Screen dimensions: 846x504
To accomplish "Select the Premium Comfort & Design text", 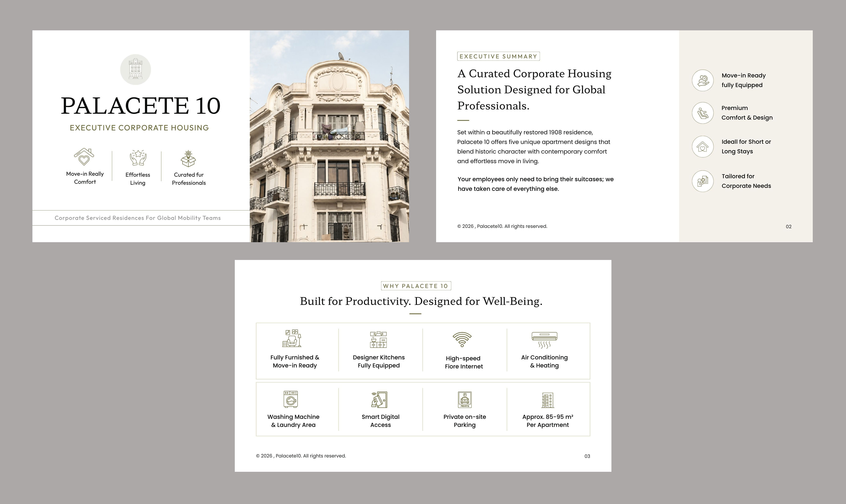I will pyautogui.click(x=747, y=113).
